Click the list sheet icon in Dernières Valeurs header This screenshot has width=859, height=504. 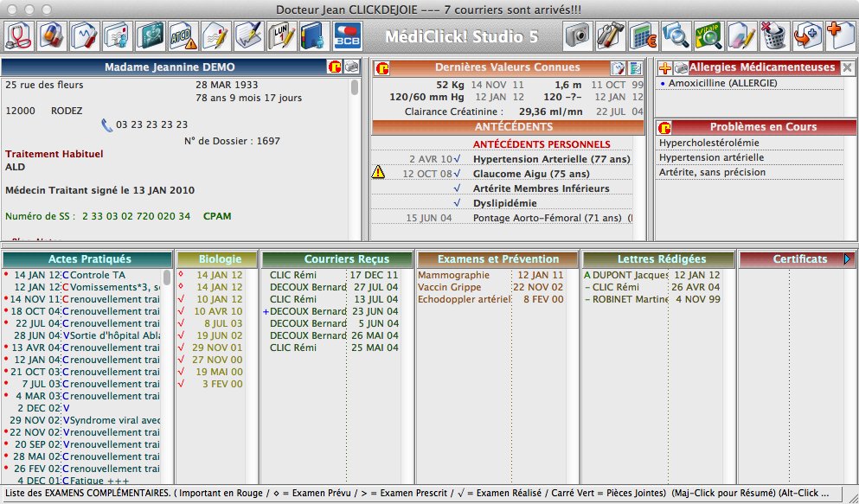pos(636,67)
